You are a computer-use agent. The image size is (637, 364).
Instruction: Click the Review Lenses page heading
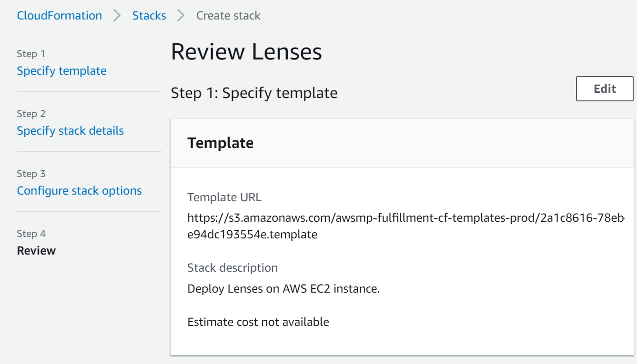click(x=246, y=52)
